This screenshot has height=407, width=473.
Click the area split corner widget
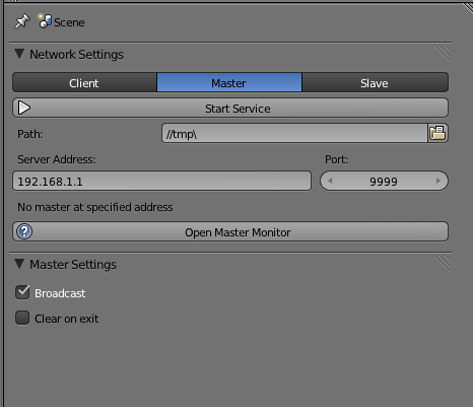pos(468,7)
